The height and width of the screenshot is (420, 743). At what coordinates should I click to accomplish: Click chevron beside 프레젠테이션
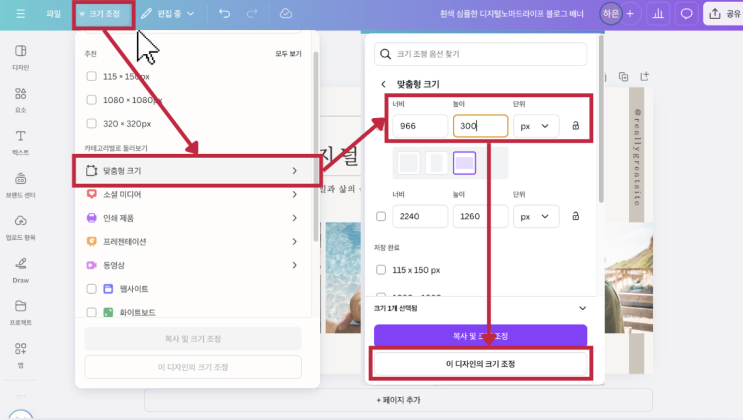point(295,242)
